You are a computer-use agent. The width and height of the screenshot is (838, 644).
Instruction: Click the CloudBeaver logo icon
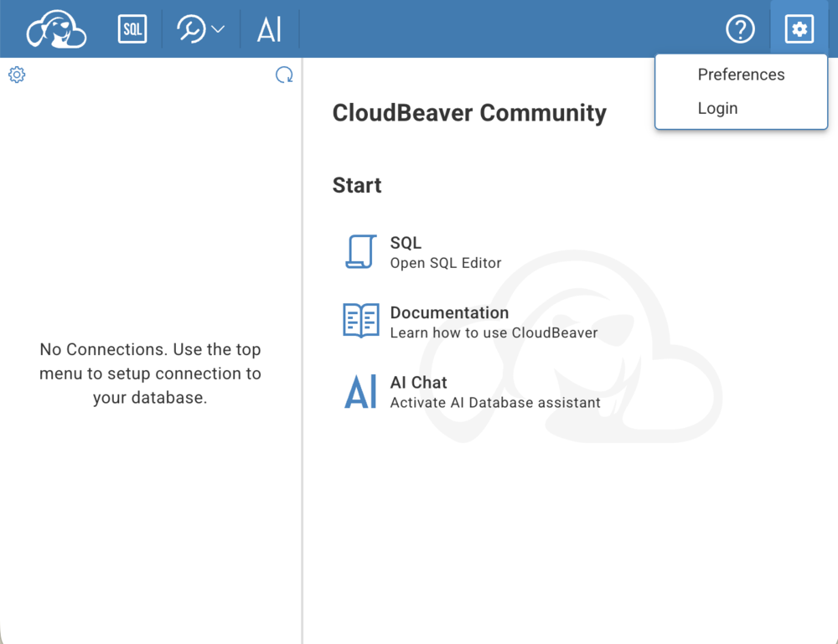pyautogui.click(x=56, y=29)
